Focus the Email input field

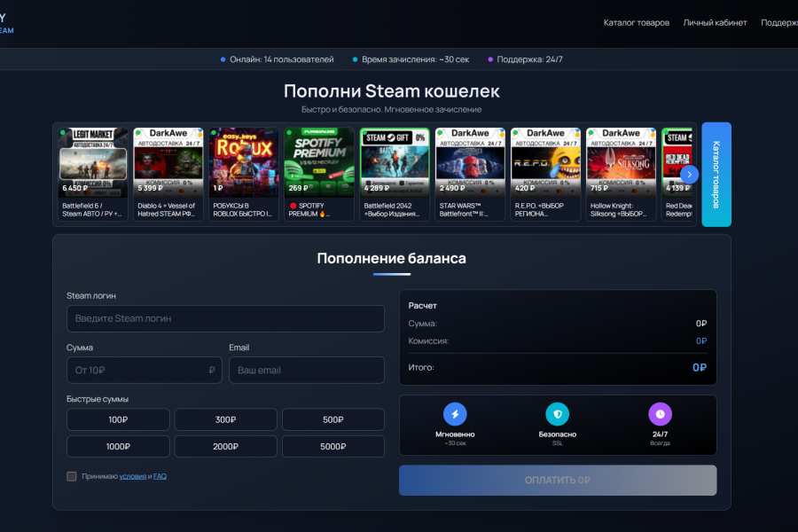pos(307,370)
